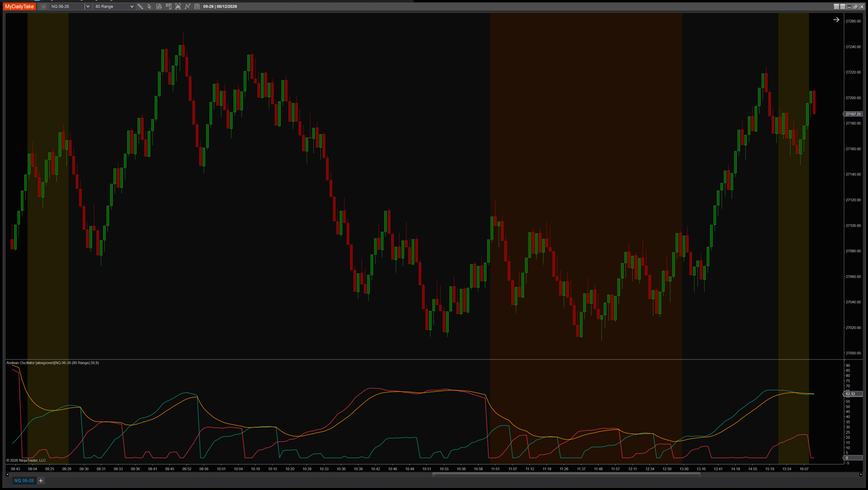The height and width of the screenshot is (490, 868).
Task: Click the first gray link square in title bar
Action: tap(836, 6)
